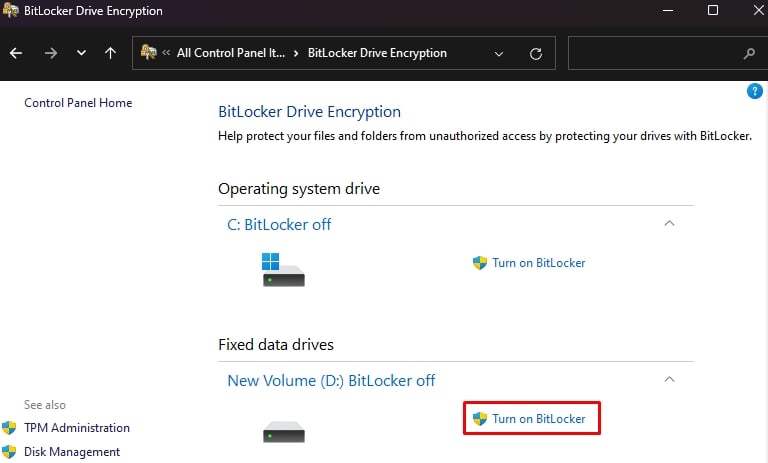This screenshot has width=768, height=463.
Task: Open the address bar history dropdown
Action: coord(499,53)
